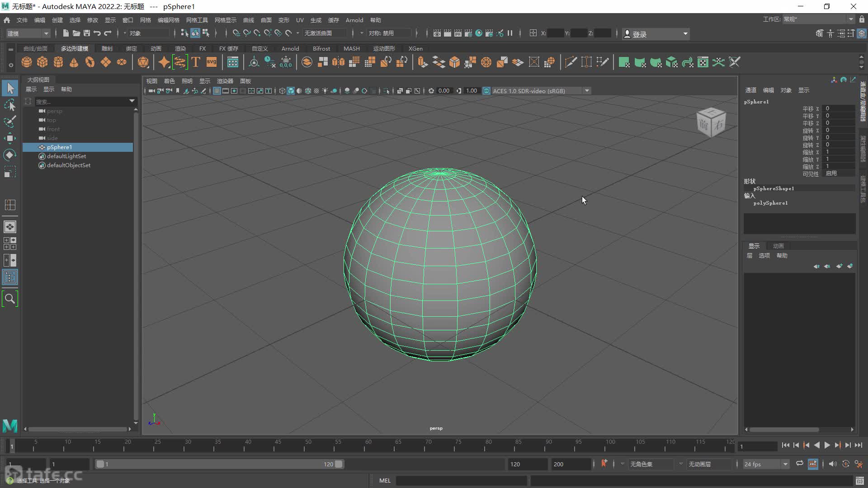868x488 pixels.
Task: Activate the Rotate tool
Action: coord(10,155)
